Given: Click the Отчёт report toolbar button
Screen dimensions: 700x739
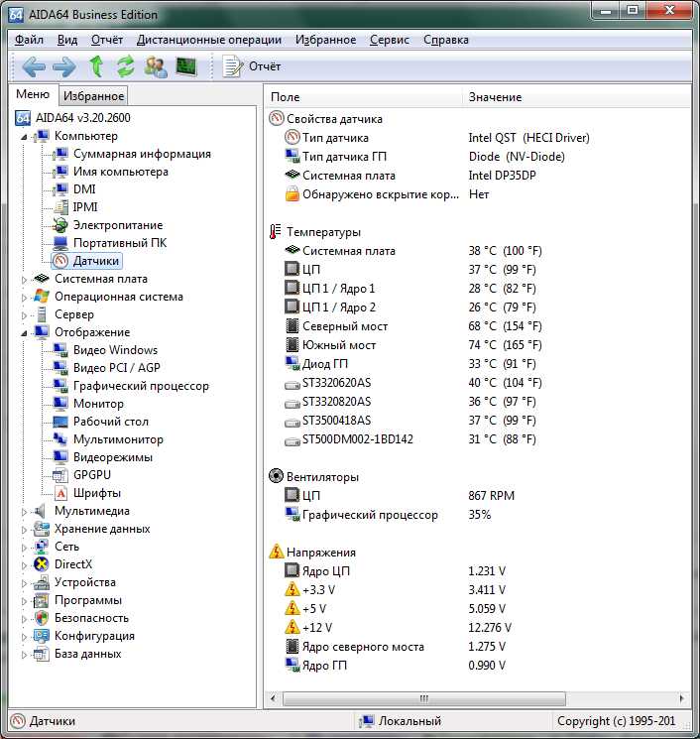Looking at the screenshot, I should tap(253, 66).
